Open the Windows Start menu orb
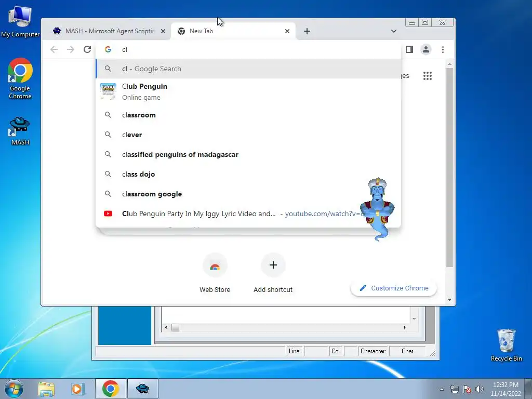This screenshot has width=532, height=399. click(14, 389)
